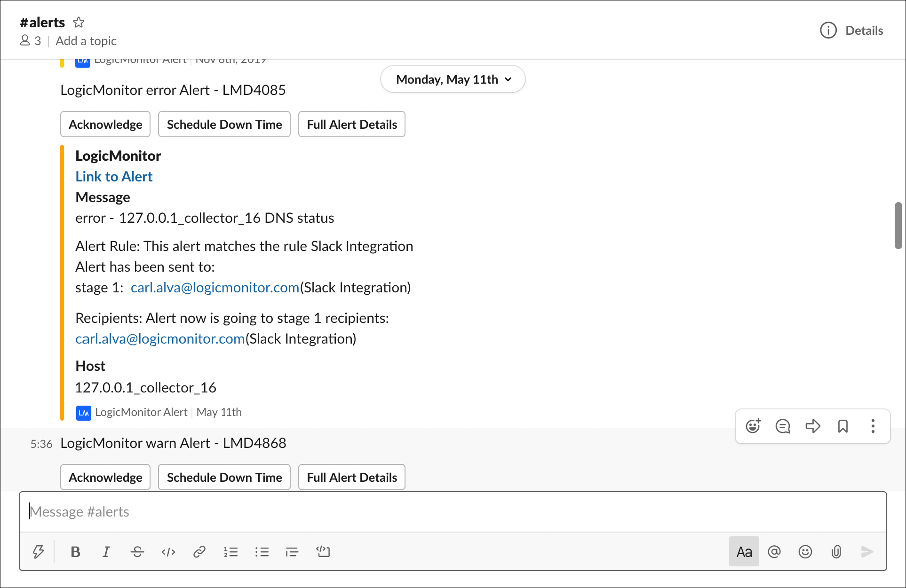This screenshot has height=588, width=906.
Task: Toggle strikethrough formatting
Action: (137, 551)
